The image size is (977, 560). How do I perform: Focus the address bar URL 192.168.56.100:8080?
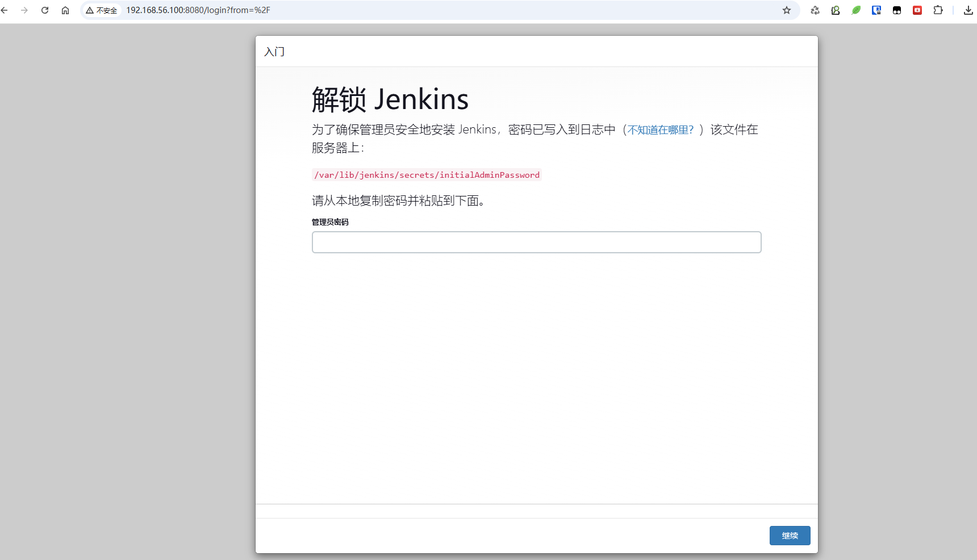[198, 10]
